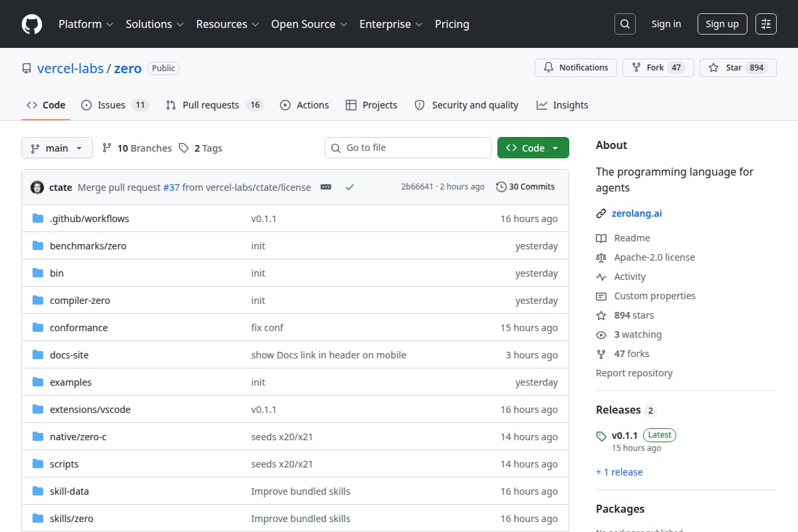798x532 pixels.
Task: Star the repository with Star button
Action: [738, 68]
